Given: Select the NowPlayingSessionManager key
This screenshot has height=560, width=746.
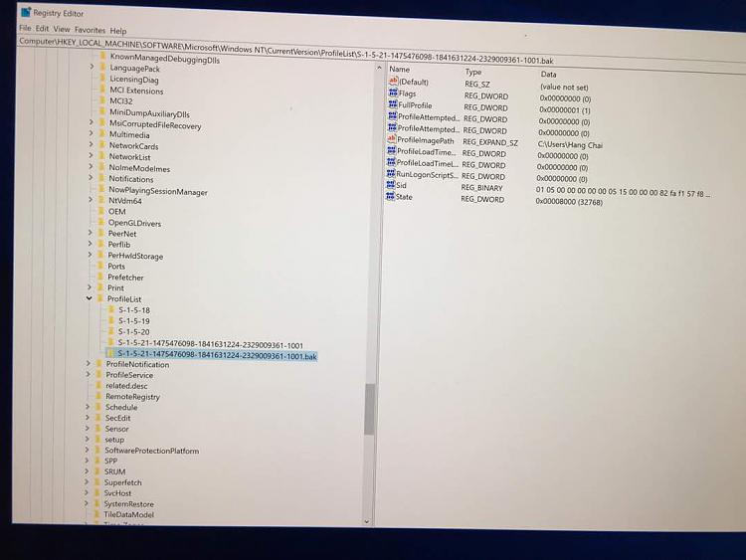Looking at the screenshot, I should pyautogui.click(x=158, y=191).
